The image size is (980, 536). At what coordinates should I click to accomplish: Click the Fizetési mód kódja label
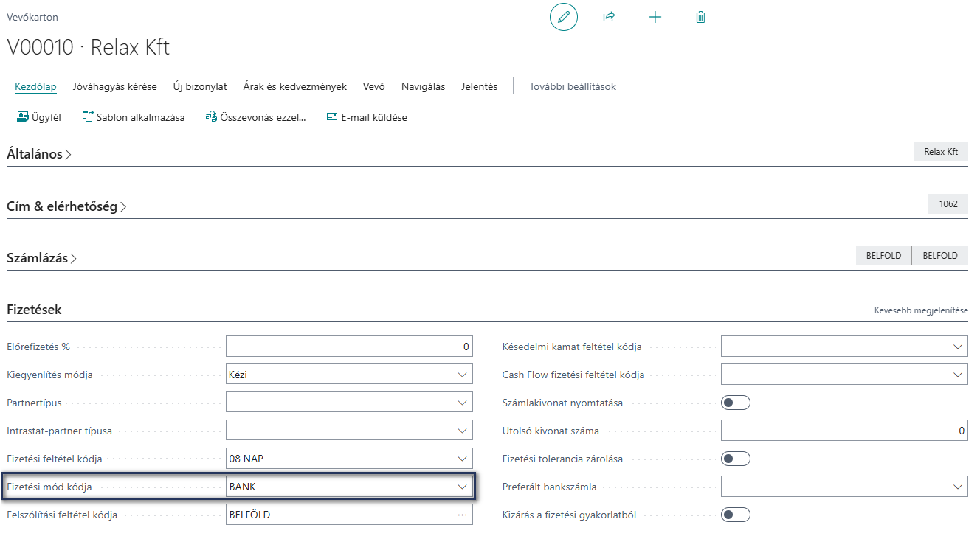(x=50, y=487)
